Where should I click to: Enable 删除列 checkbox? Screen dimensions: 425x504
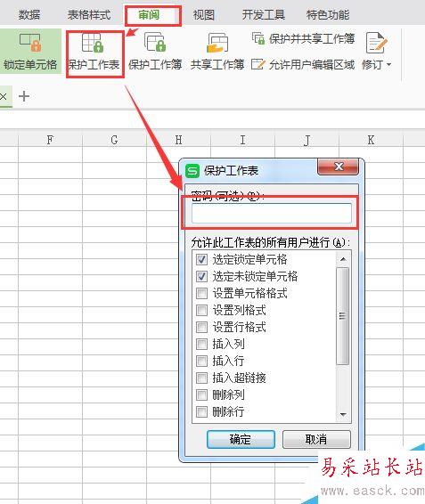[x=201, y=394]
